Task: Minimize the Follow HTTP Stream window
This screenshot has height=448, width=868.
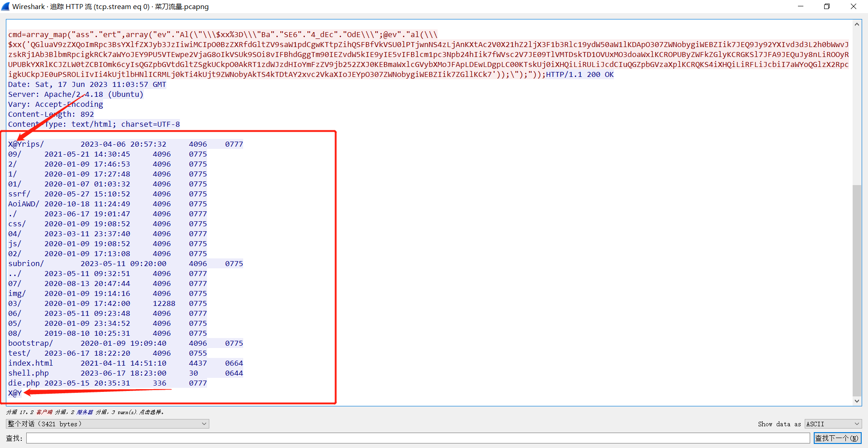Action: pos(801,6)
